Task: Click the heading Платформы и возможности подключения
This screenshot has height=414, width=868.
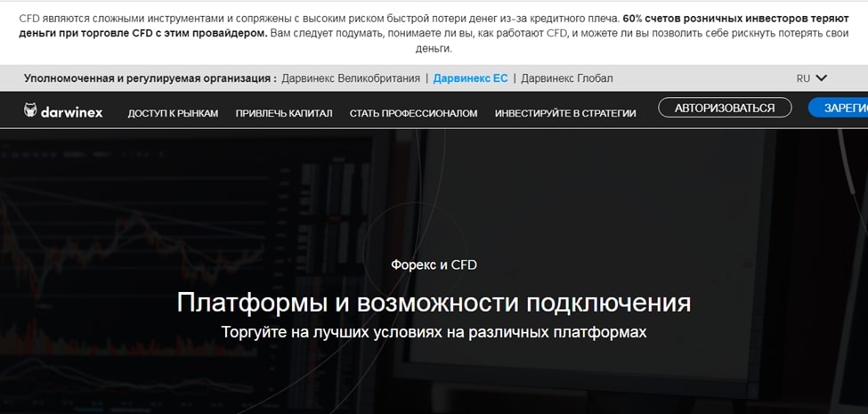Action: coord(434,303)
